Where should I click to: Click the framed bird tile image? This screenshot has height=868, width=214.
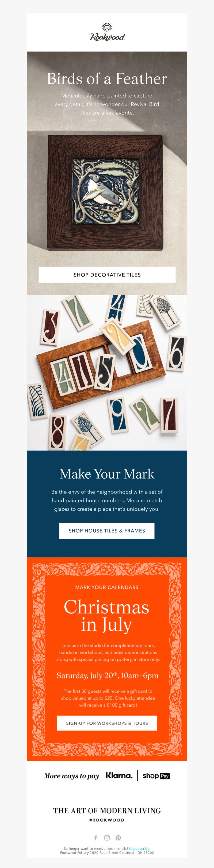point(105,193)
